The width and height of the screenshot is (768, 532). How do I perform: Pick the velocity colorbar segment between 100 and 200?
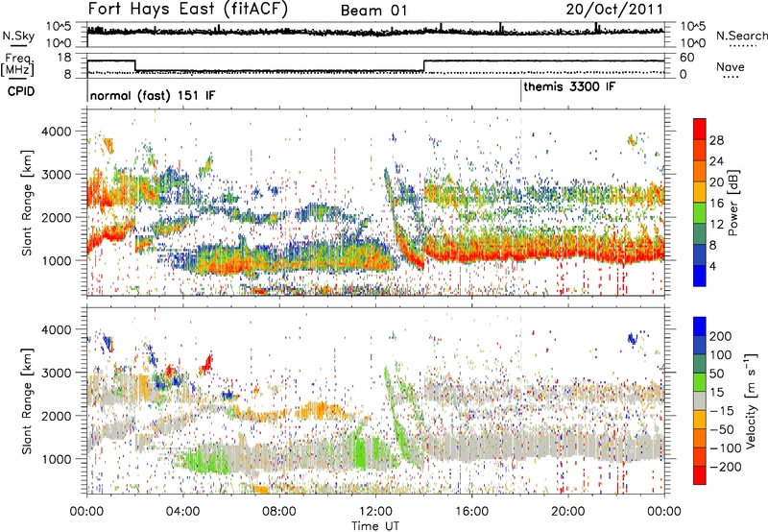point(700,345)
